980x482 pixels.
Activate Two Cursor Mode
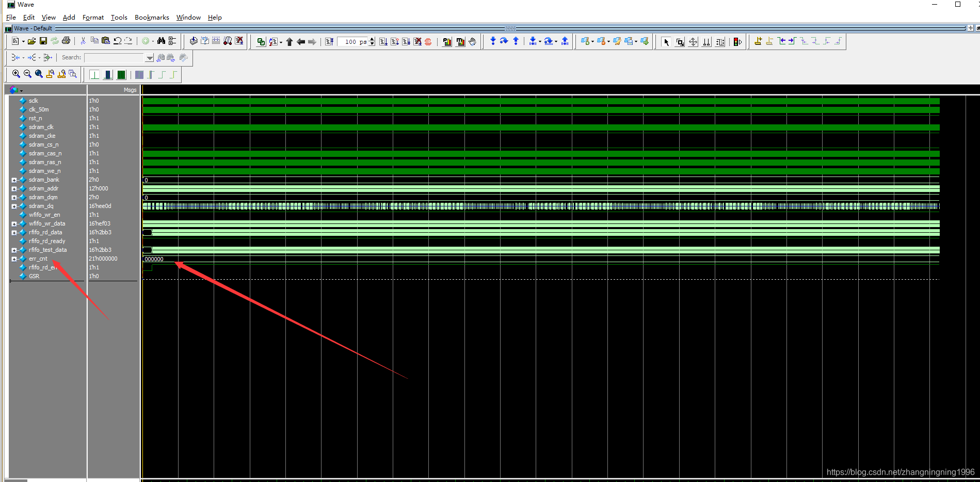[706, 42]
